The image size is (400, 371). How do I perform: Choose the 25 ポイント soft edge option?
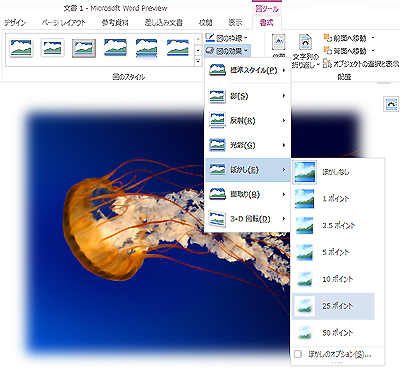[333, 306]
